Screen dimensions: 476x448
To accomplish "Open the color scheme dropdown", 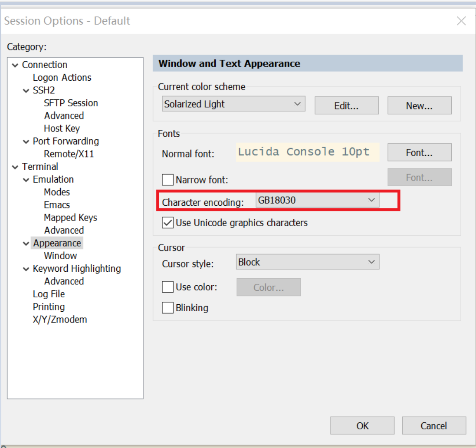I will pos(233,104).
